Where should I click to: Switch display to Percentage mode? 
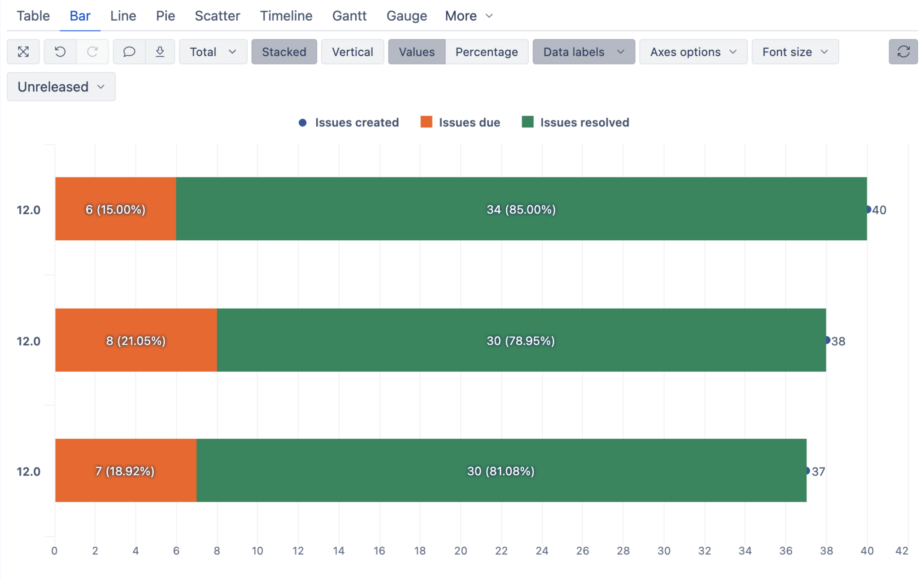coord(486,52)
